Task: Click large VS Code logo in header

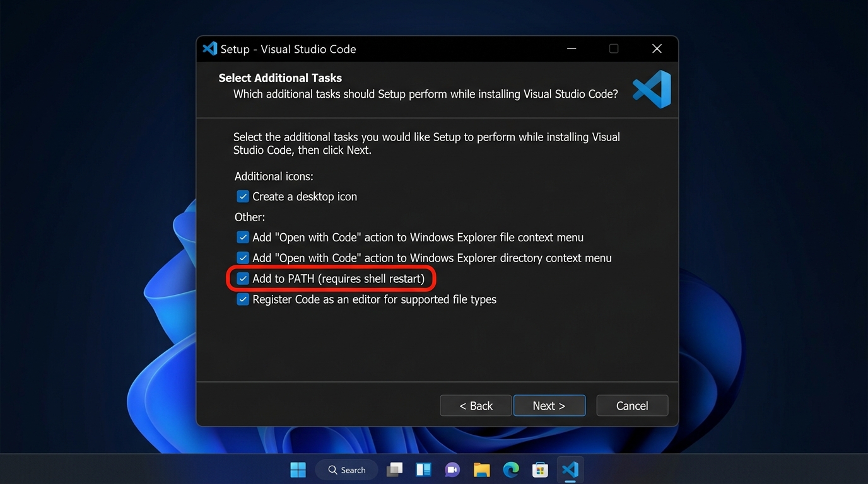Action: point(652,89)
